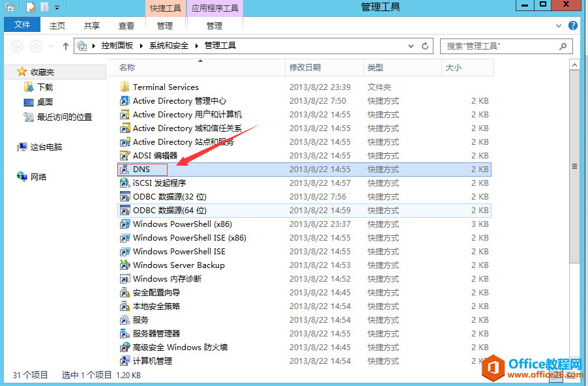This screenshot has width=588, height=386.
Task: Click 管理工具 in the breadcrumb
Action: [220, 46]
